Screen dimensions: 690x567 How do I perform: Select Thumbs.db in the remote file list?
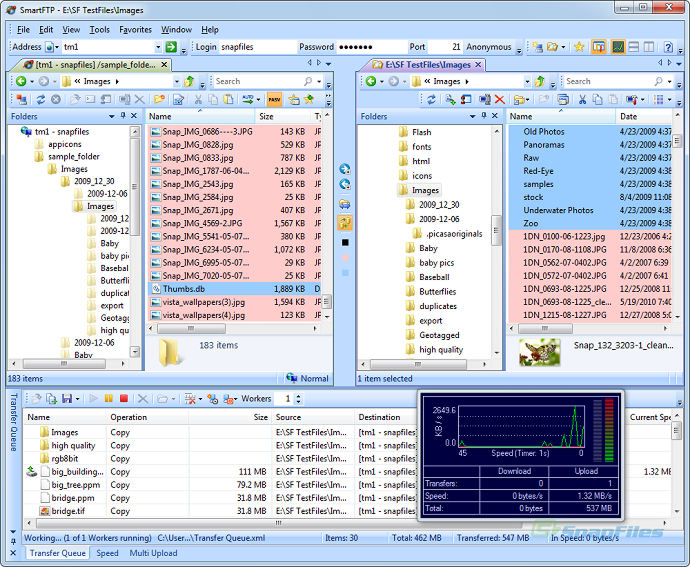pos(235,289)
